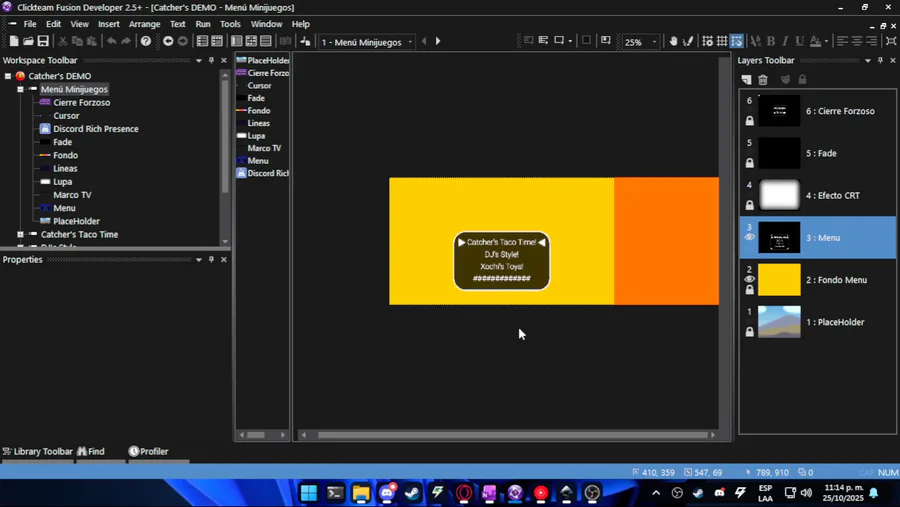Switch to the Find tab

coord(91,451)
